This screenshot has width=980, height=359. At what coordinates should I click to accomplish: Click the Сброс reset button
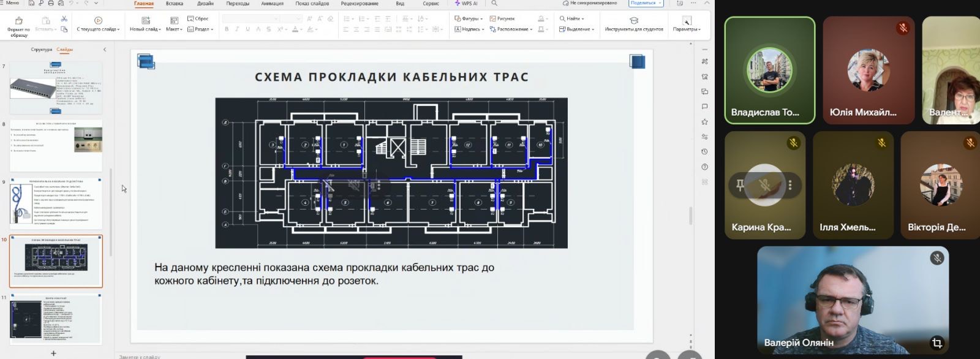click(x=198, y=19)
